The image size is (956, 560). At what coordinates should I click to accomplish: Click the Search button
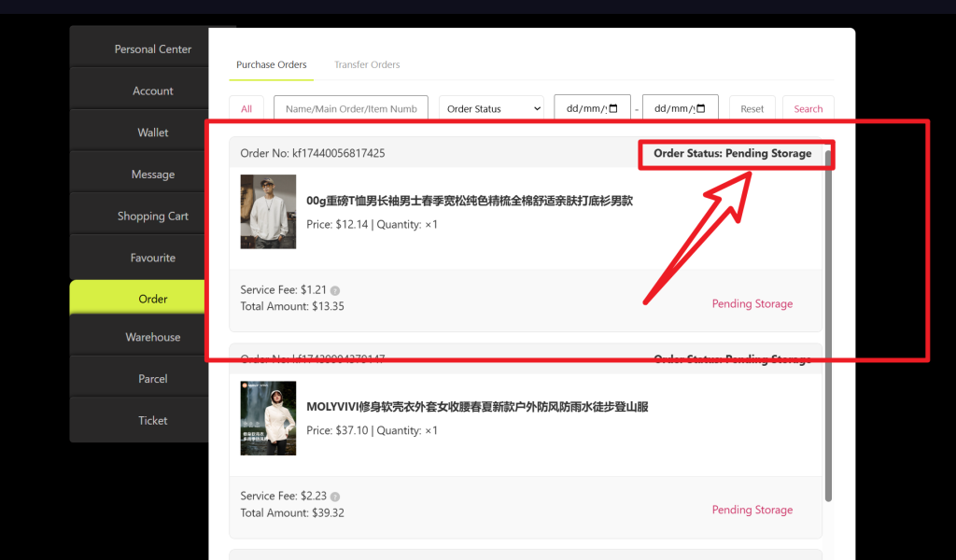pos(808,108)
